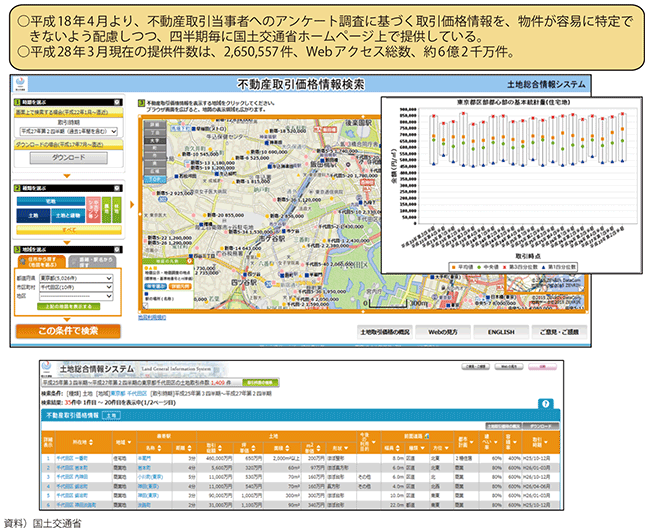The width and height of the screenshot is (649, 532).
Task: Click the ご意見・ご感想 button
Action: pos(559,332)
